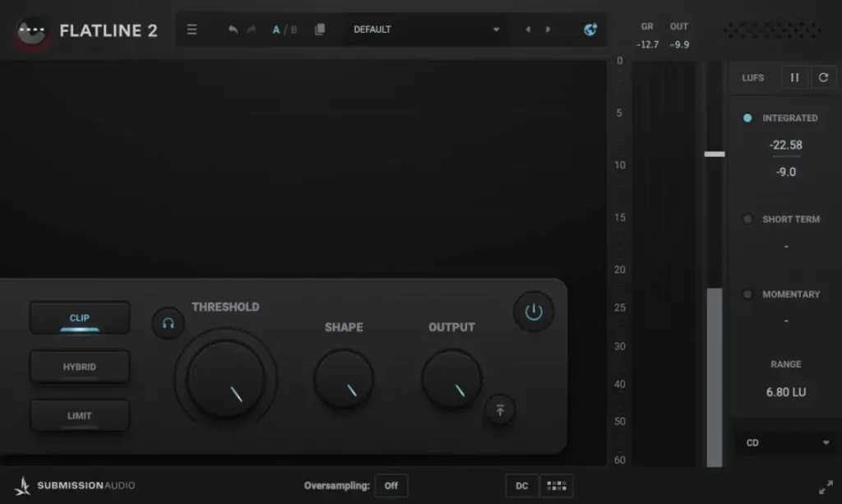Select the Integrated loudness radio button
The width and height of the screenshot is (842, 504).
pos(747,118)
